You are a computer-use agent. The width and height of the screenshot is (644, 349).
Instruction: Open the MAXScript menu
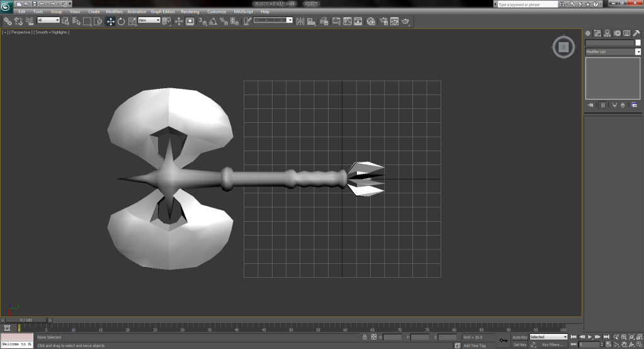tap(243, 11)
